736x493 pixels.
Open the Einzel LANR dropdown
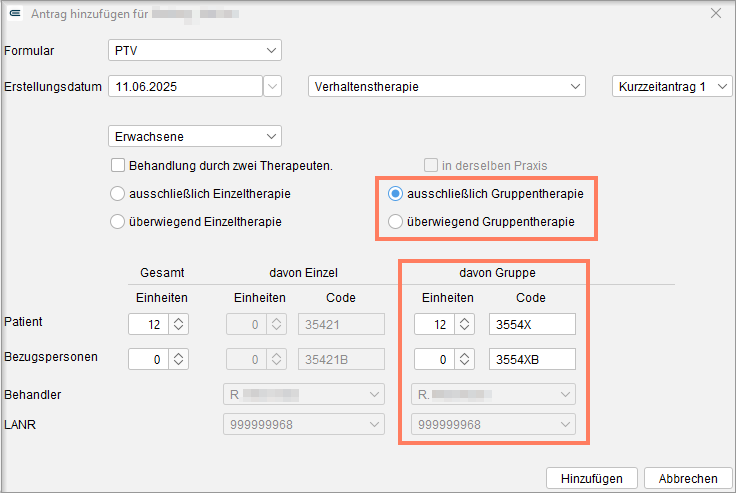point(304,424)
